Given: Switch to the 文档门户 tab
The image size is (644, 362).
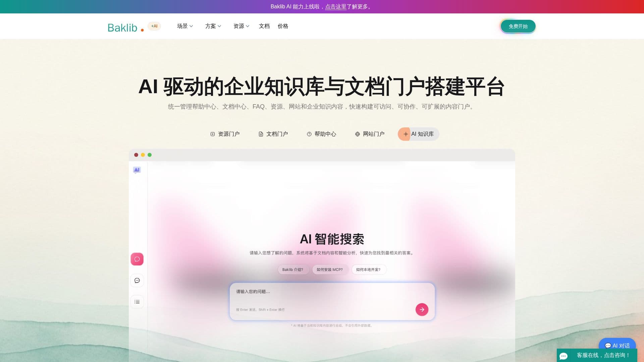Looking at the screenshot, I should [273, 134].
